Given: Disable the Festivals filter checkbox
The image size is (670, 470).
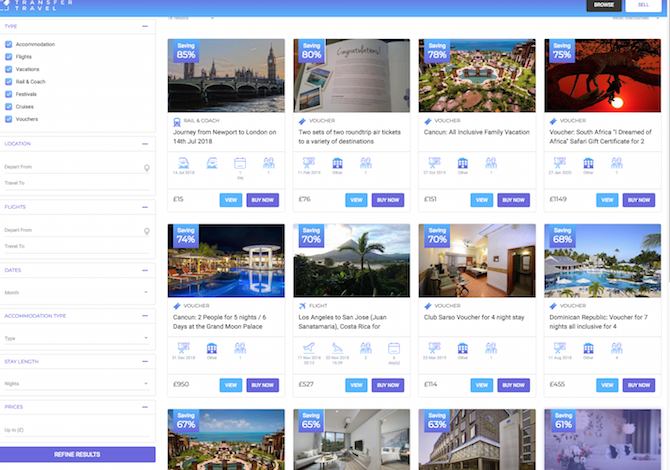Looking at the screenshot, I should tap(9, 94).
